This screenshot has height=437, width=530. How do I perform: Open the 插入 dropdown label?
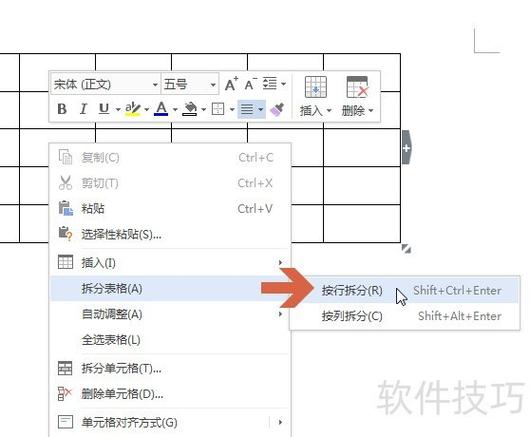[x=315, y=111]
